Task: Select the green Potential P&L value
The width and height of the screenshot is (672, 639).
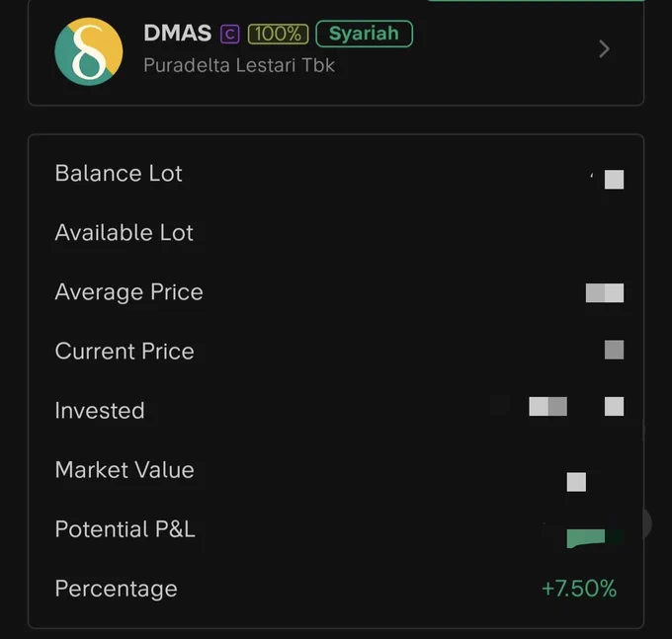Action: [x=586, y=538]
